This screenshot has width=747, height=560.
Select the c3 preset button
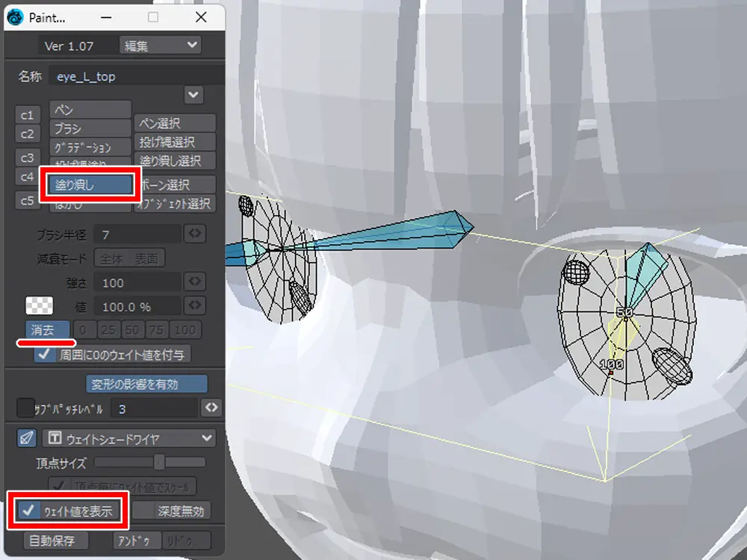28,158
